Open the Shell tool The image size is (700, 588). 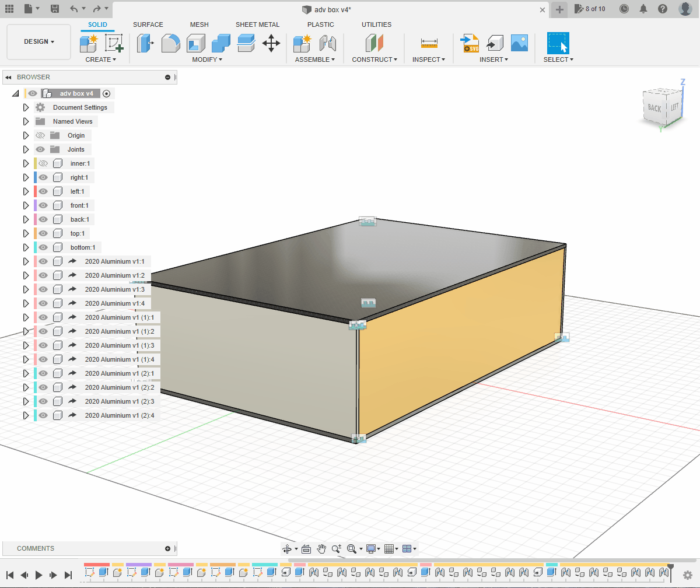coord(195,43)
